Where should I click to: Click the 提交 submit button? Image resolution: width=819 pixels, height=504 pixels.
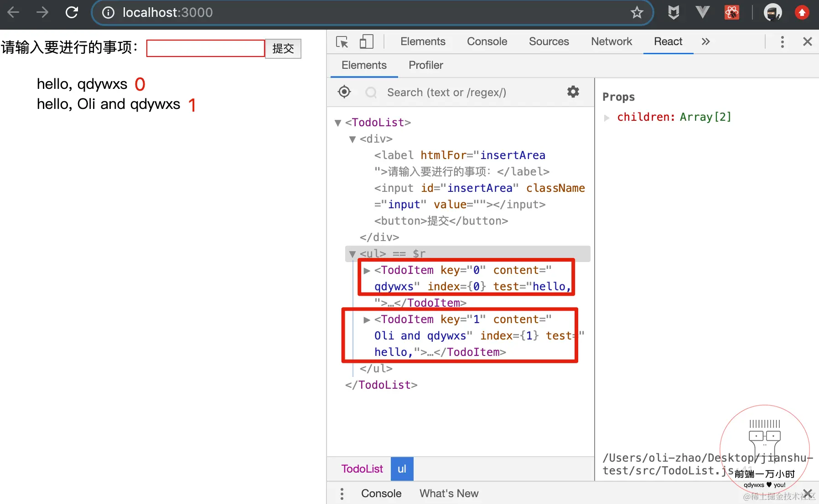(x=283, y=48)
